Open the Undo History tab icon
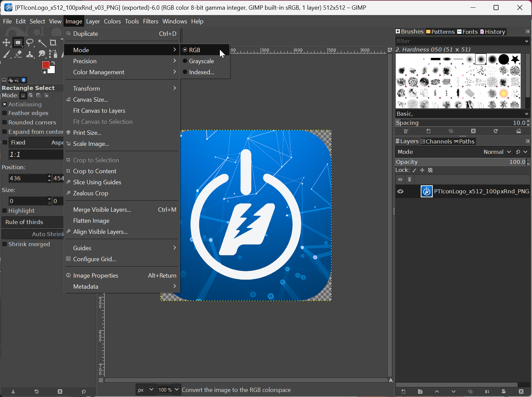Image resolution: width=532 pixels, height=397 pixels. (17, 80)
